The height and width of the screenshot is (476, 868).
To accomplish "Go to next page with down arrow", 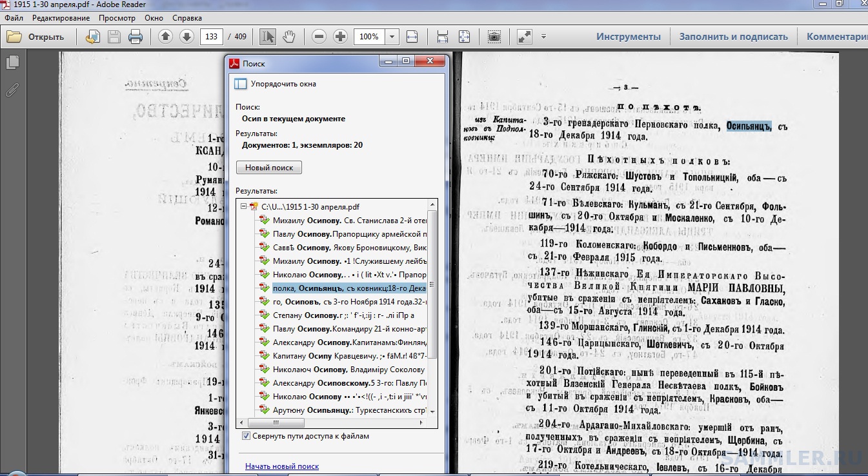I will click(x=187, y=37).
